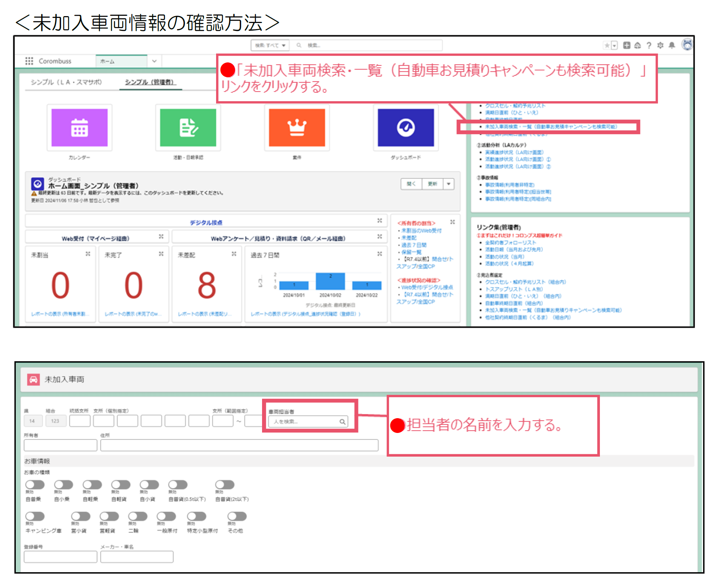Image resolution: width=722 pixels, height=588 pixels.
Task: Open the 検索: すべて search scope dropdown
Action: pos(270,45)
